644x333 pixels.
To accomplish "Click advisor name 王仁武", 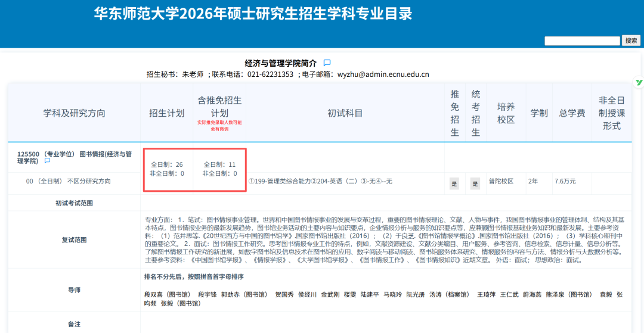I will 509,294.
